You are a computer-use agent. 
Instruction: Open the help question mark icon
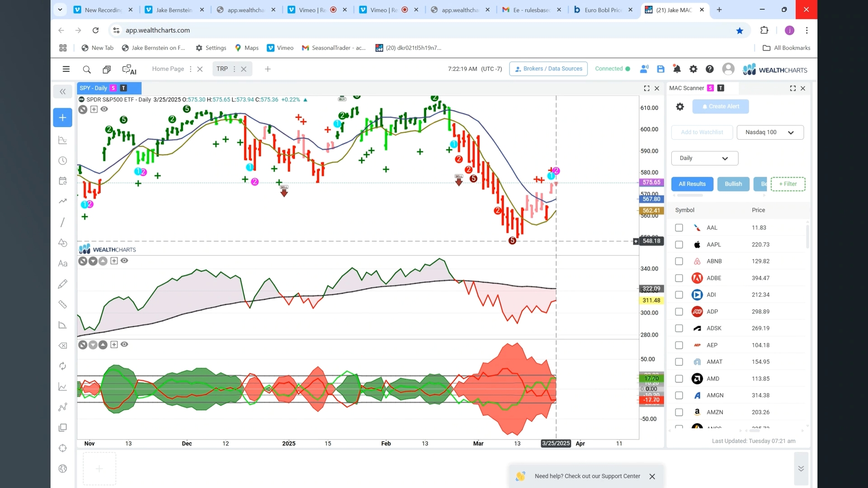click(x=709, y=69)
